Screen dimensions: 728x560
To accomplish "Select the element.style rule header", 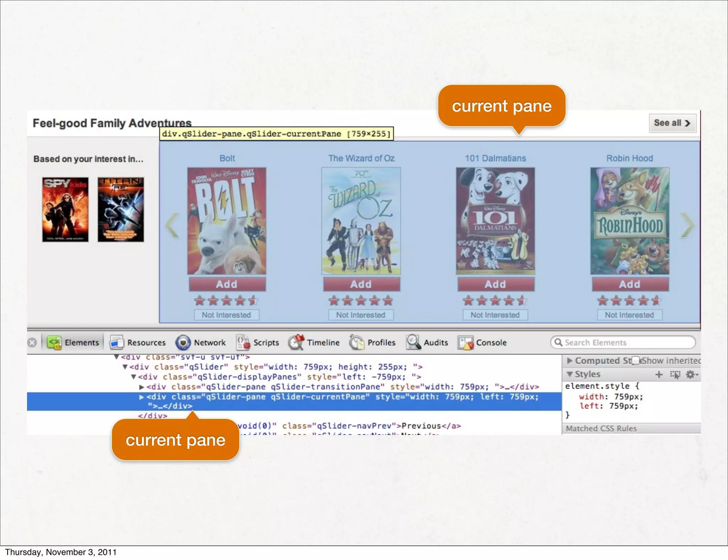I will (x=602, y=386).
